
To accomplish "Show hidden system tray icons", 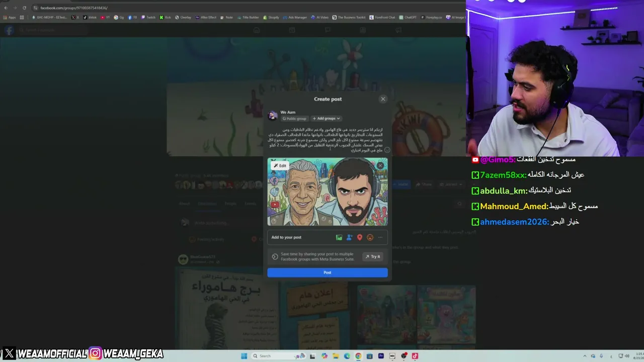I will click(x=585, y=356).
